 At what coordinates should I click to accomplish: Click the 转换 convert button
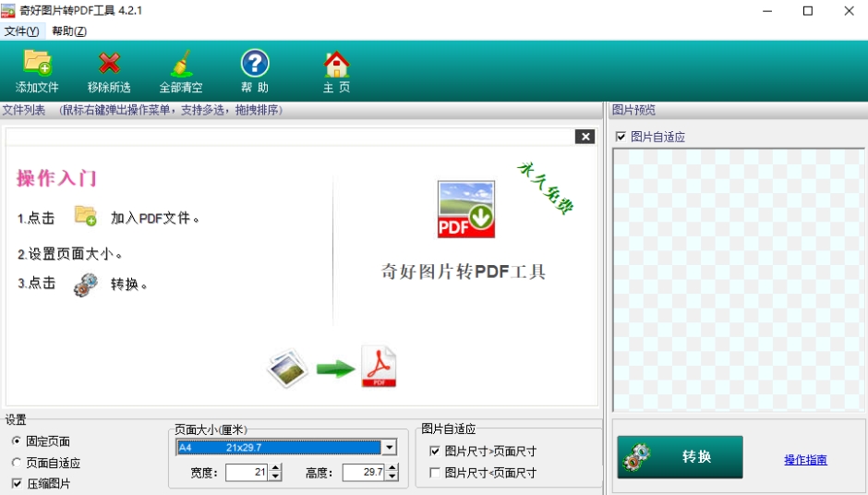680,457
